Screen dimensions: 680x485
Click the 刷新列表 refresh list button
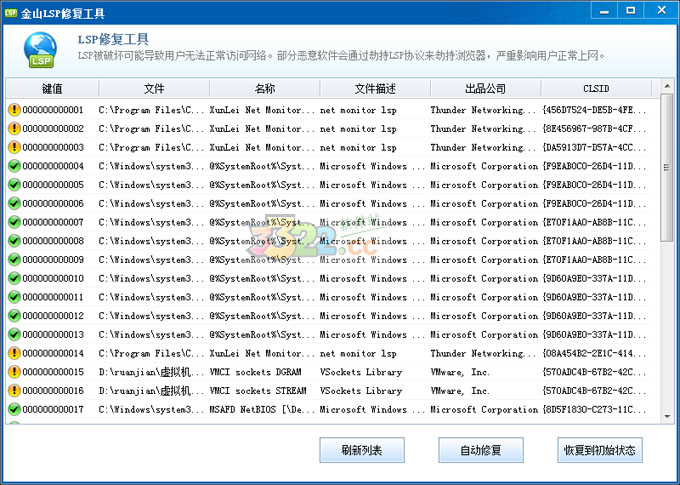tap(362, 450)
